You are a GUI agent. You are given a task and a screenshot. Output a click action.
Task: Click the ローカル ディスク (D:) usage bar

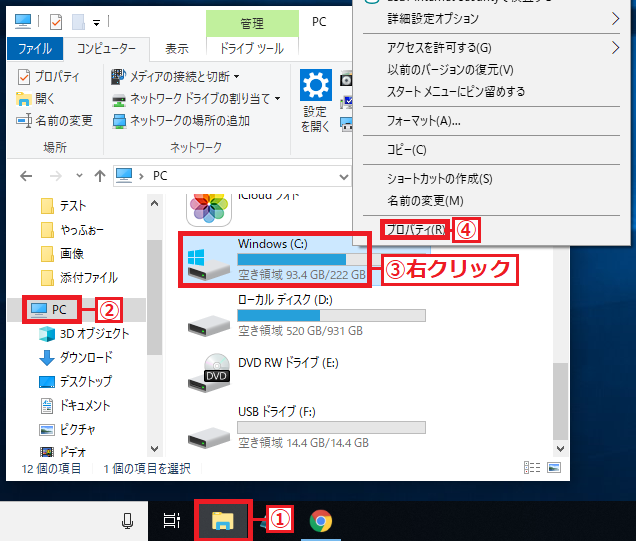click(x=332, y=316)
